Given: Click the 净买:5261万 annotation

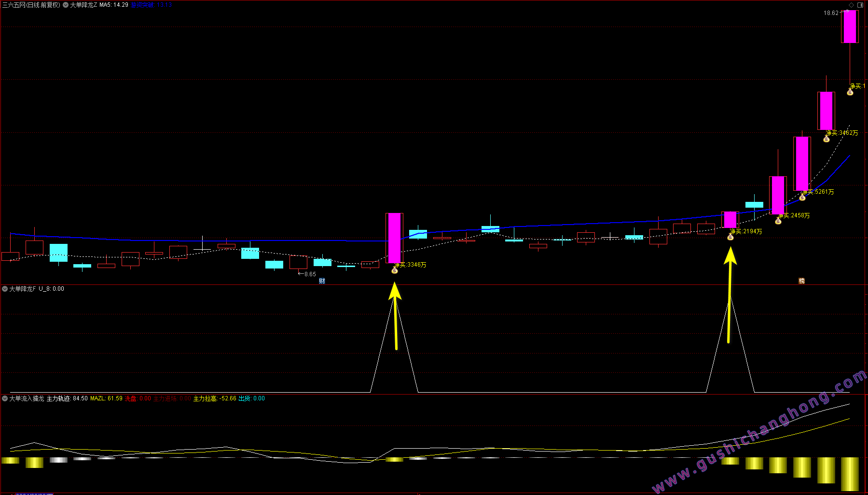Looking at the screenshot, I should click(818, 192).
